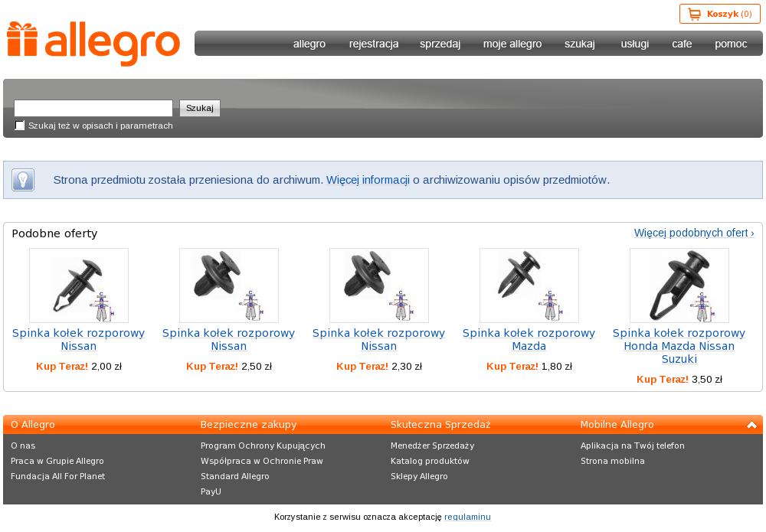Collapse the footer with the up arrow

[752, 425]
